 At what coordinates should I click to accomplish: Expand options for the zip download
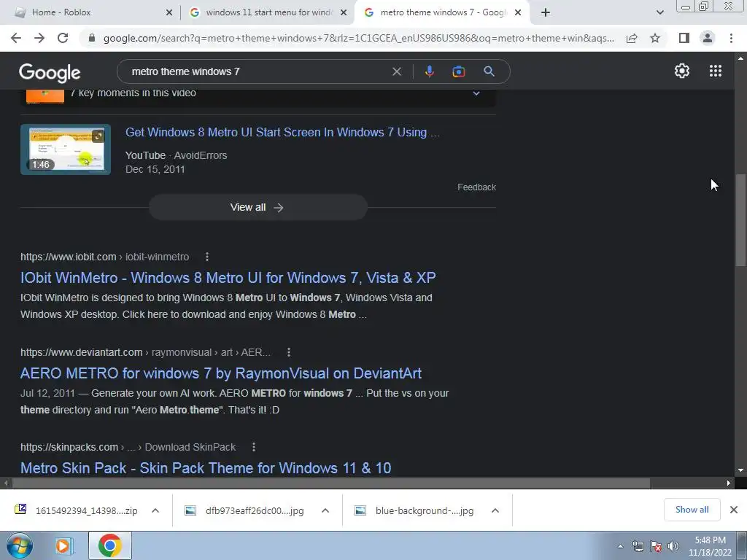pos(155,510)
